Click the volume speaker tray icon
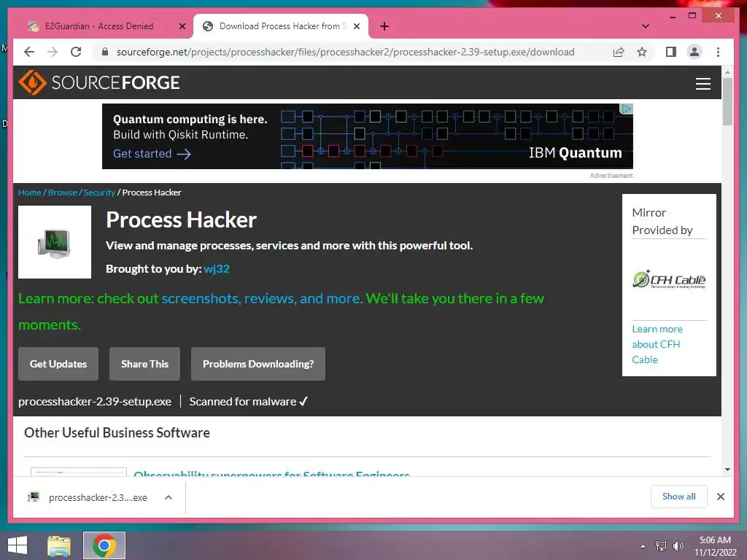747x560 pixels. pos(678,546)
